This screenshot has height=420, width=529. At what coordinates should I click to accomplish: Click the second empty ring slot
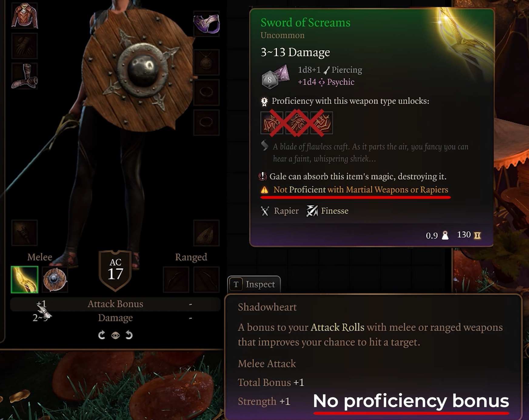[x=206, y=122]
